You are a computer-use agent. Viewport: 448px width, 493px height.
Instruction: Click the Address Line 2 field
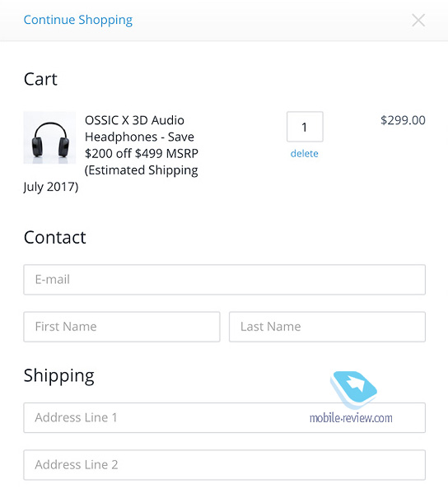[225, 465]
